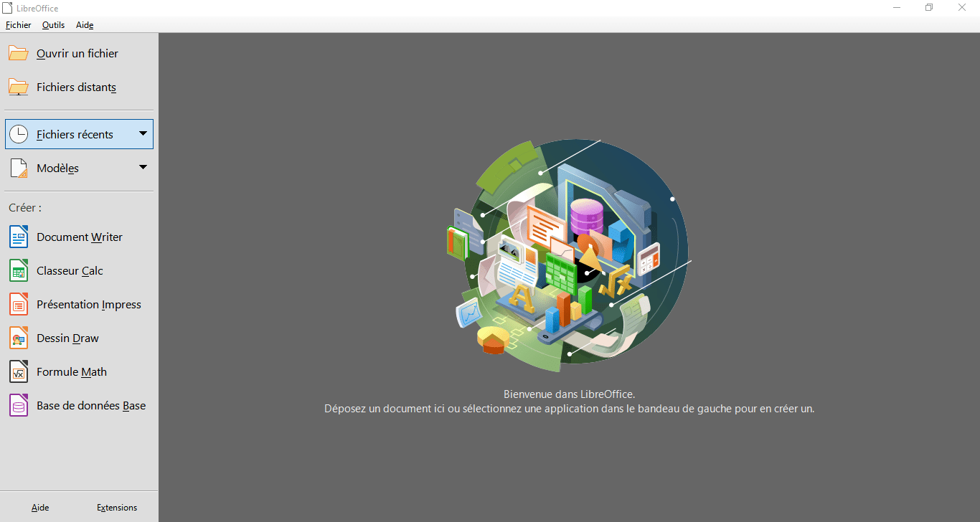The image size is (980, 522).
Task: Close the LibreOffice window
Action: [962, 8]
